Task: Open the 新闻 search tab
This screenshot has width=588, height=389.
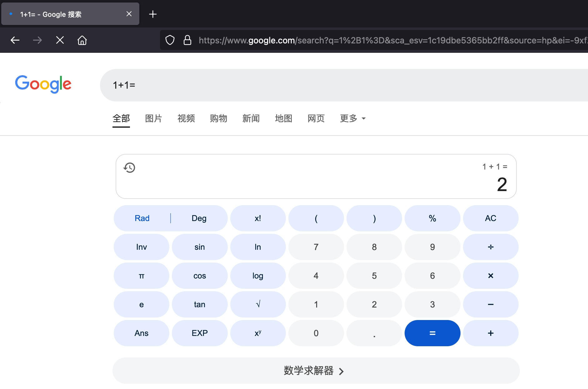Action: [251, 119]
